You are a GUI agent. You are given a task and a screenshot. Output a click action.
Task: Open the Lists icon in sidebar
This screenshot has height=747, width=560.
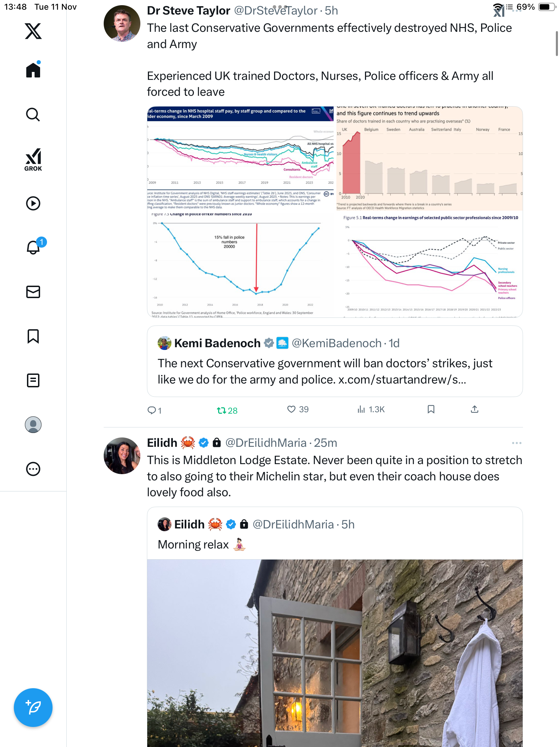pos(33,380)
